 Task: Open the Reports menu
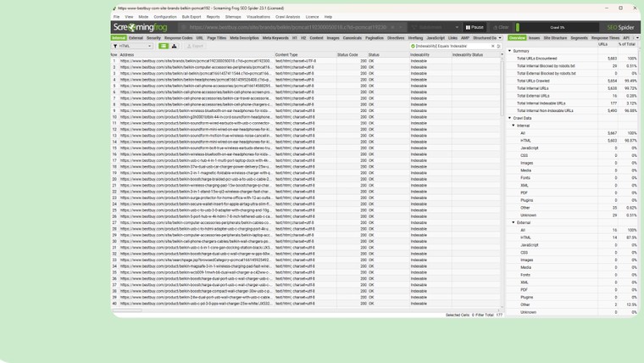[x=213, y=17]
